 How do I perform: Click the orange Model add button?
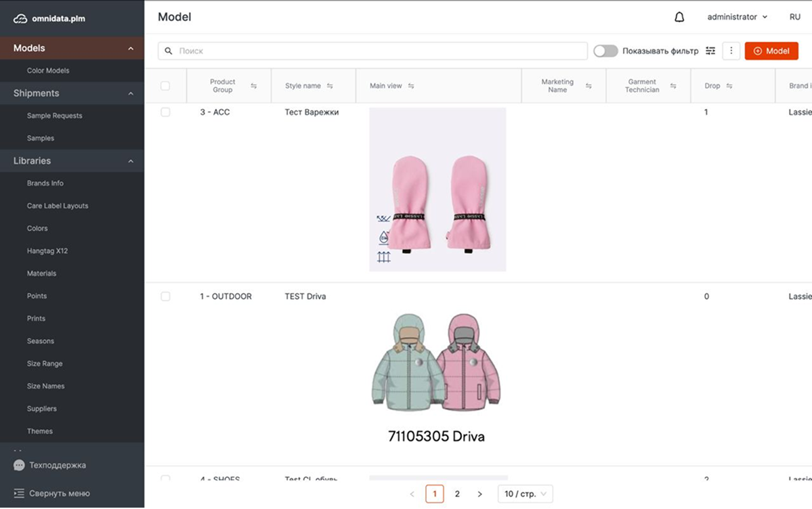tap(771, 51)
